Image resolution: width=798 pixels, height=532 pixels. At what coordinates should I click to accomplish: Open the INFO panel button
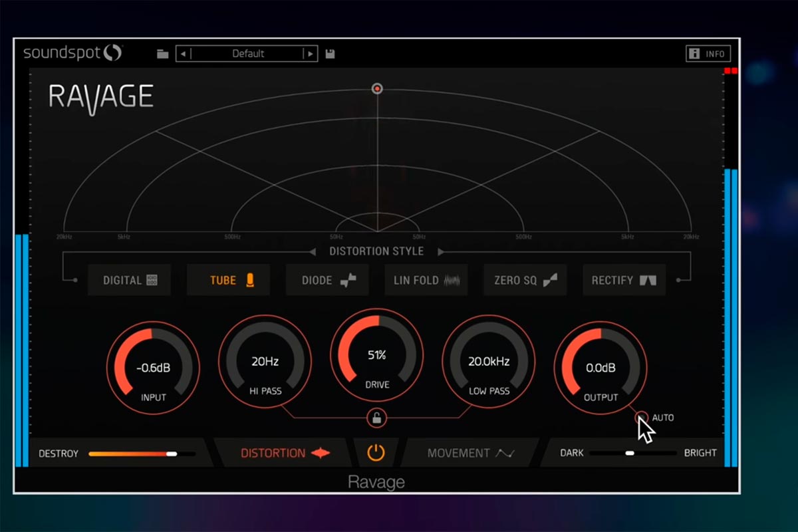(x=708, y=54)
